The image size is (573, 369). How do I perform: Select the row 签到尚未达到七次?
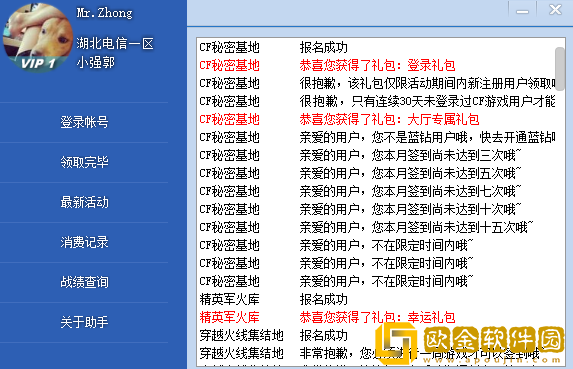point(376,191)
